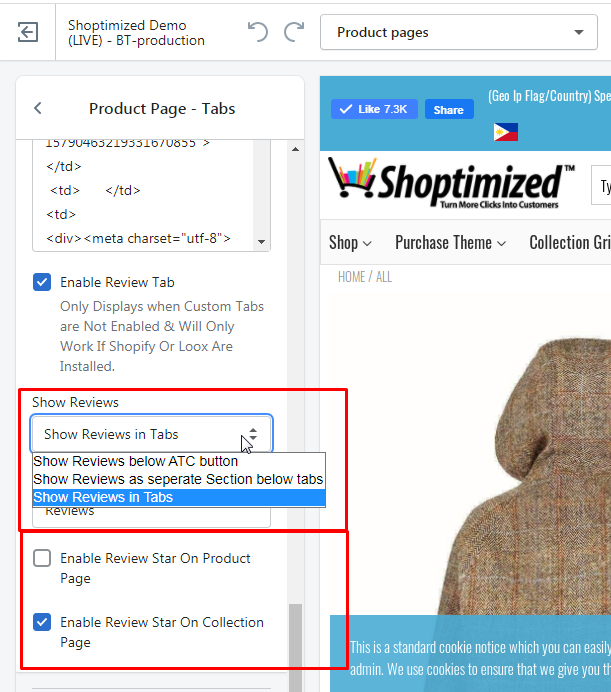The image size is (611, 692).
Task: Choose Show Reviews as seperate Section below tabs
Action: pyautogui.click(x=179, y=479)
